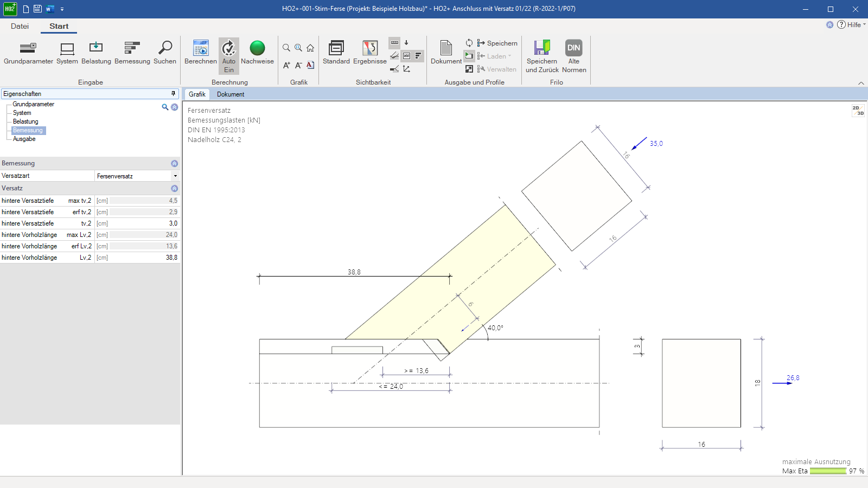
Task: Open Nachweise green status indicator
Action: [257, 53]
